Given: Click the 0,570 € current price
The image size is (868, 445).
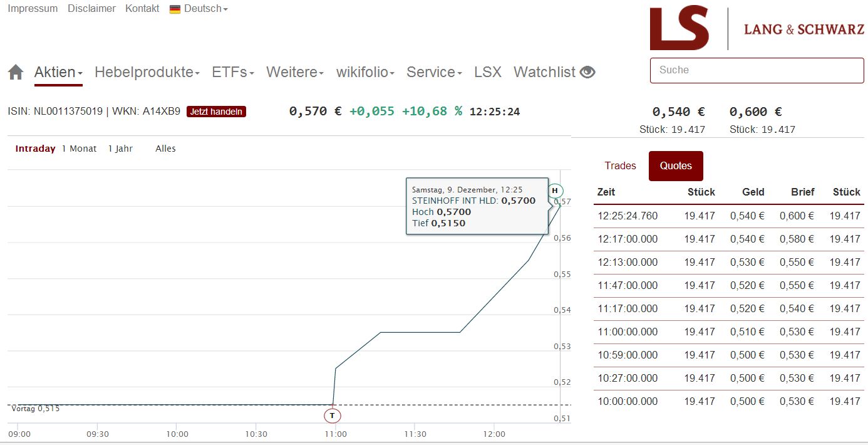Looking at the screenshot, I should pyautogui.click(x=316, y=112).
